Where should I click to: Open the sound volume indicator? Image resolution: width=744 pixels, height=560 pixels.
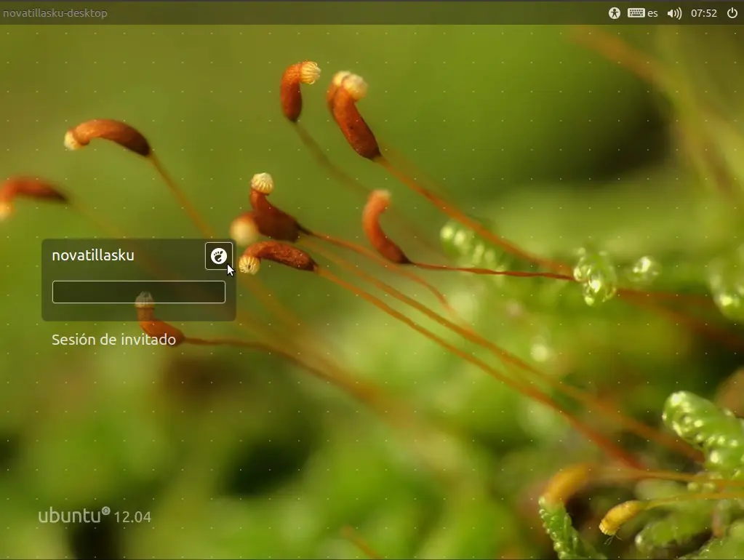click(x=674, y=13)
